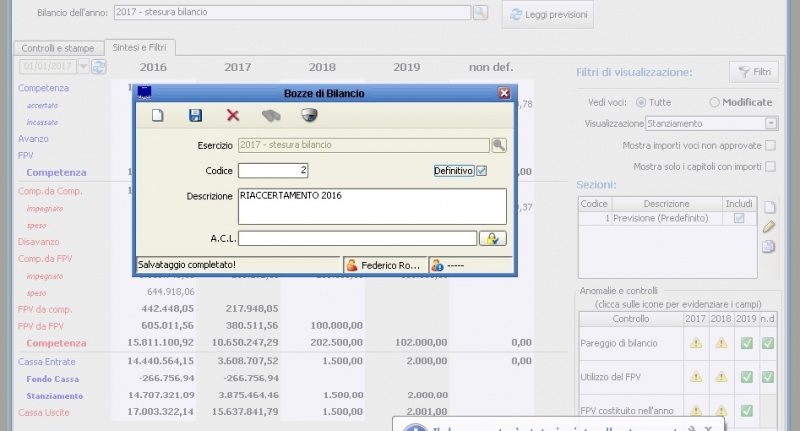
Task: Click the new document icon in Bozze di Bilancio
Action: point(157,116)
